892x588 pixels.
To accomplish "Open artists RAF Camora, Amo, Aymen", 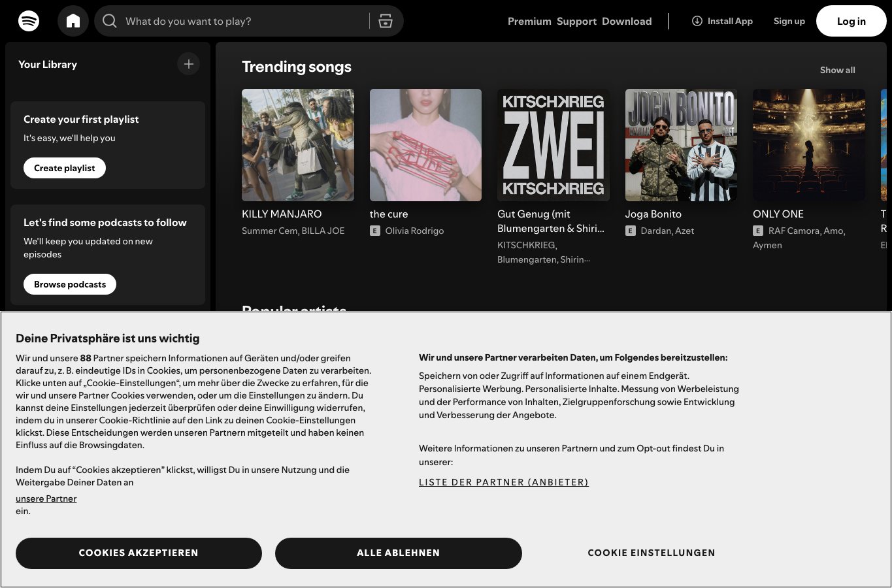I will pos(799,238).
